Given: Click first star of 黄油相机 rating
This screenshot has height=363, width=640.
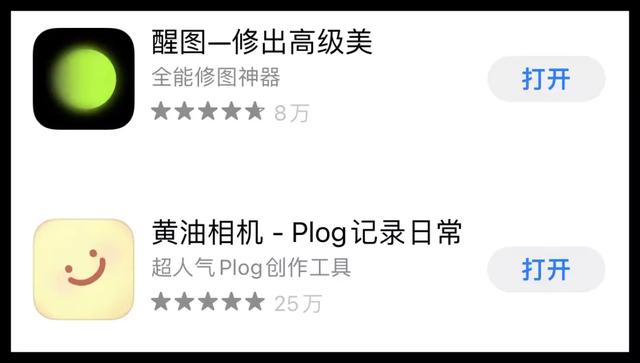Looking at the screenshot, I should coord(161,302).
